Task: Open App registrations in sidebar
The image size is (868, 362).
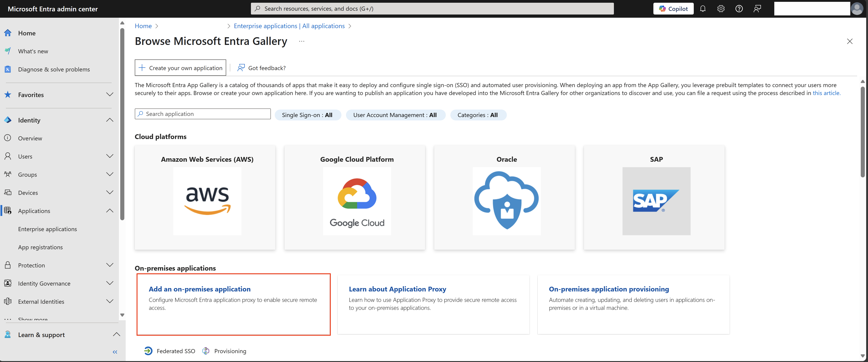Action: tap(40, 247)
